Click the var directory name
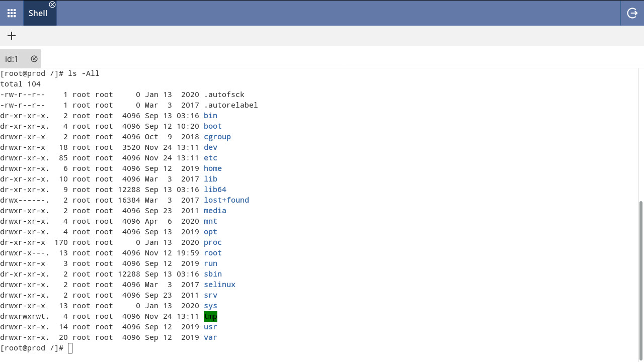This screenshot has height=362, width=644. point(210,337)
